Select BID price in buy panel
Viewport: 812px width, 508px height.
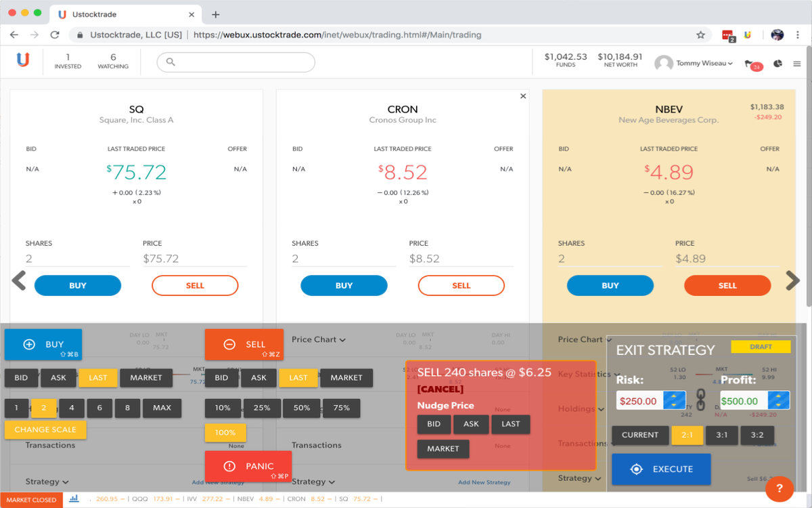tap(22, 377)
